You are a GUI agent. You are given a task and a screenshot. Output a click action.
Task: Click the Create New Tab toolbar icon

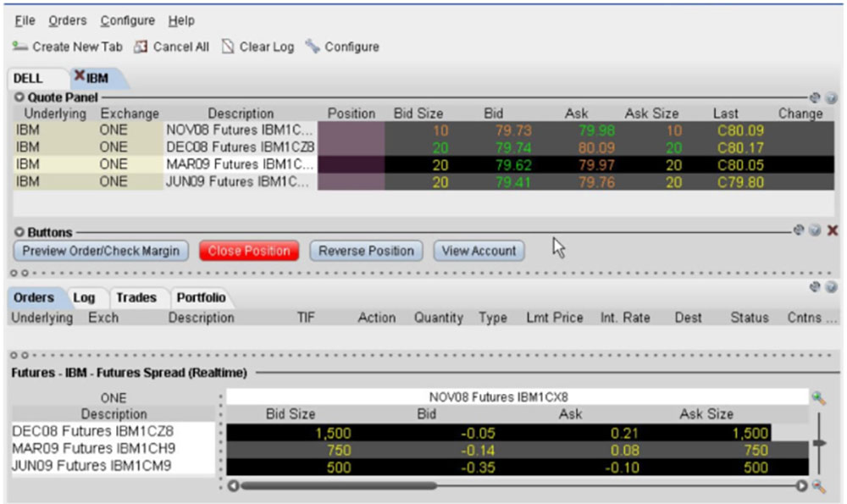(x=20, y=47)
